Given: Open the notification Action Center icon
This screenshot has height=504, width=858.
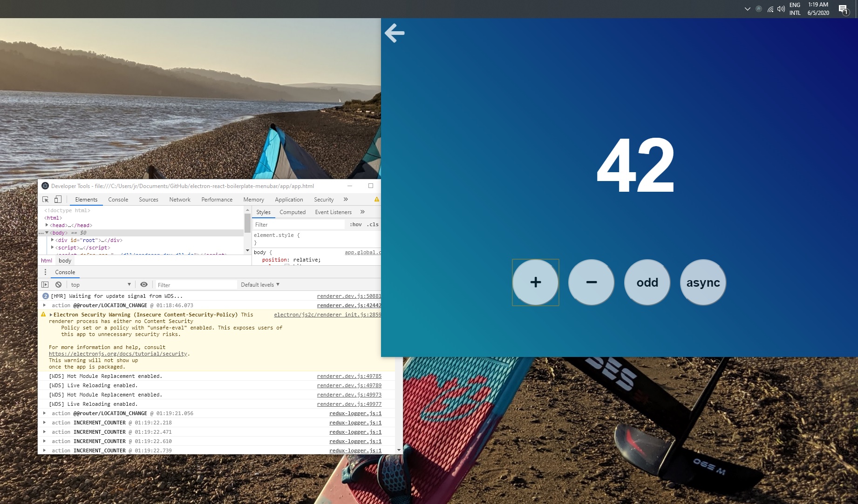Looking at the screenshot, I should (844, 9).
